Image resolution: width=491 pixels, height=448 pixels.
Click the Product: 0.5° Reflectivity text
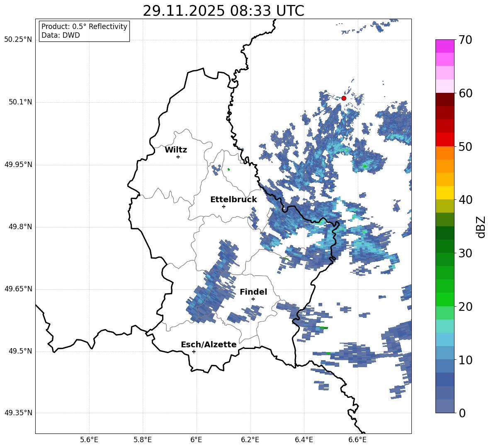[84, 27]
